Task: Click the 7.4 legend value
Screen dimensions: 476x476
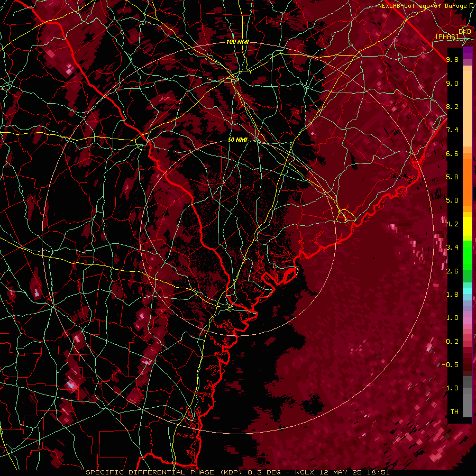Action: (x=452, y=130)
